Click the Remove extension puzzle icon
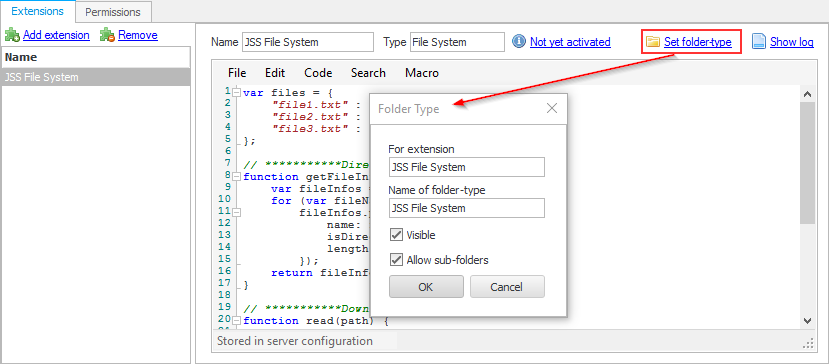 [107, 35]
